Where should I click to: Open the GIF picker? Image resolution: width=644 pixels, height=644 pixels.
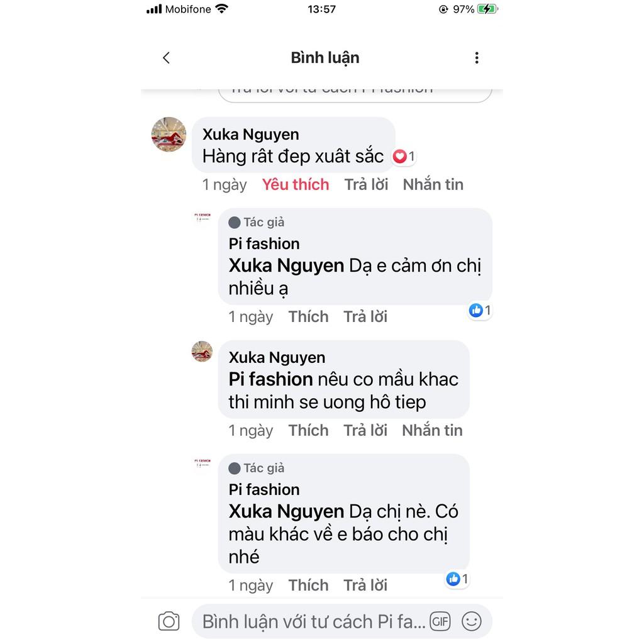tap(440, 621)
